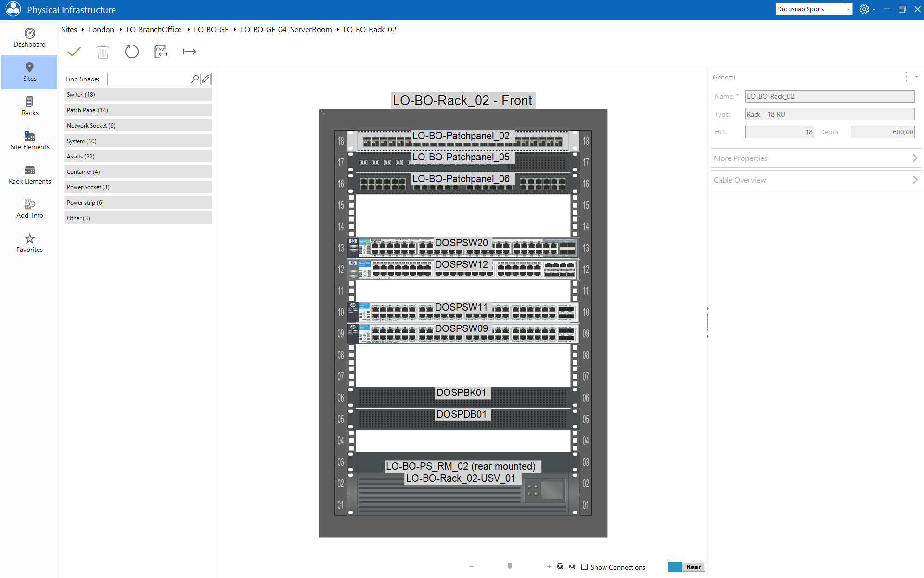The width and height of the screenshot is (924, 578).
Task: Open the Racks section
Action: (x=29, y=106)
